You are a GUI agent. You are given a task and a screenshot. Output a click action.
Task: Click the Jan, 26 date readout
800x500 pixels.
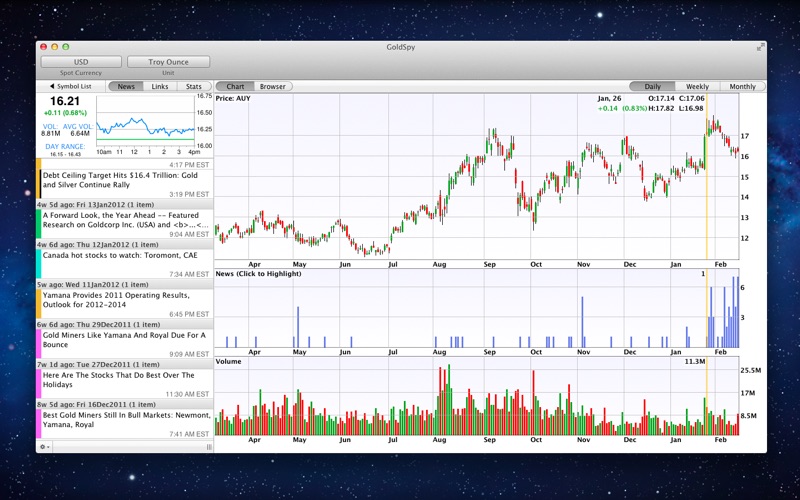tap(609, 98)
